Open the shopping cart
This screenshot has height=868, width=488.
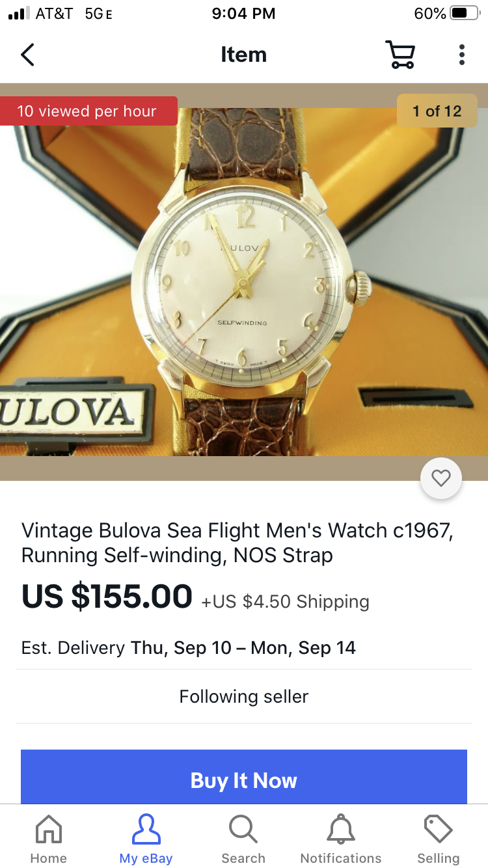point(400,55)
